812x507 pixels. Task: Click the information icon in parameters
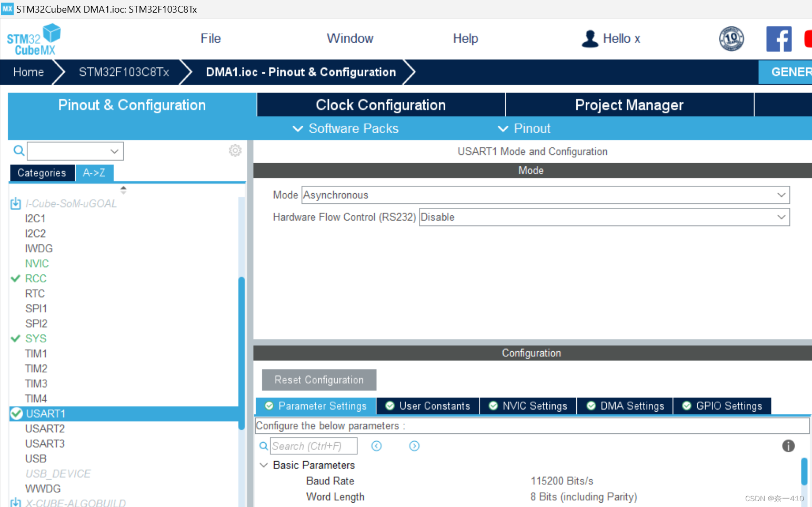pyautogui.click(x=788, y=446)
